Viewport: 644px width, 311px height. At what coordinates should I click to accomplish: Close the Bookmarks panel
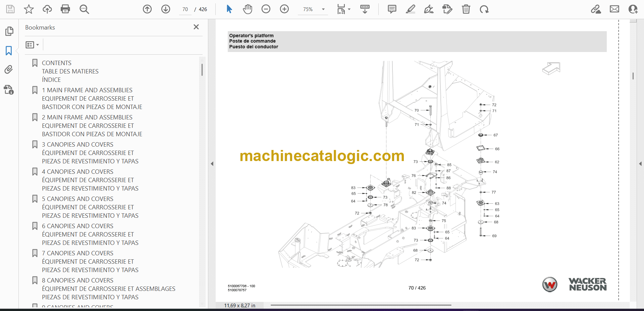(196, 27)
